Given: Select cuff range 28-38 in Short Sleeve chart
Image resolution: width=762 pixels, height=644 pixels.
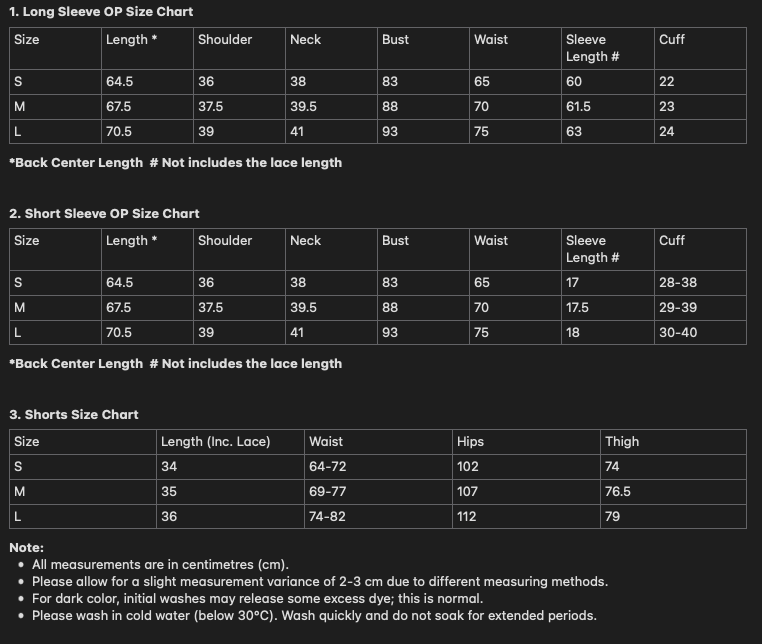Looking at the screenshot, I should point(678,283).
